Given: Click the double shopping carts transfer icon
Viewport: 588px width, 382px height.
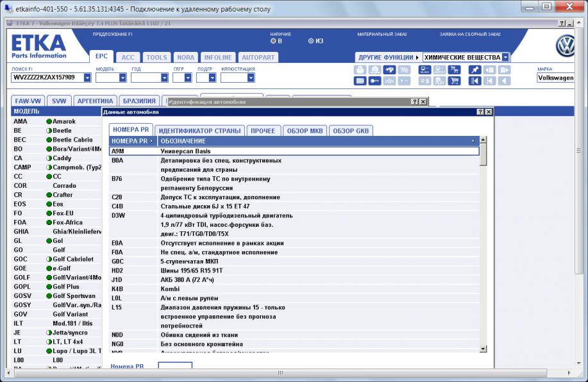Looking at the screenshot, I should coord(454,70).
